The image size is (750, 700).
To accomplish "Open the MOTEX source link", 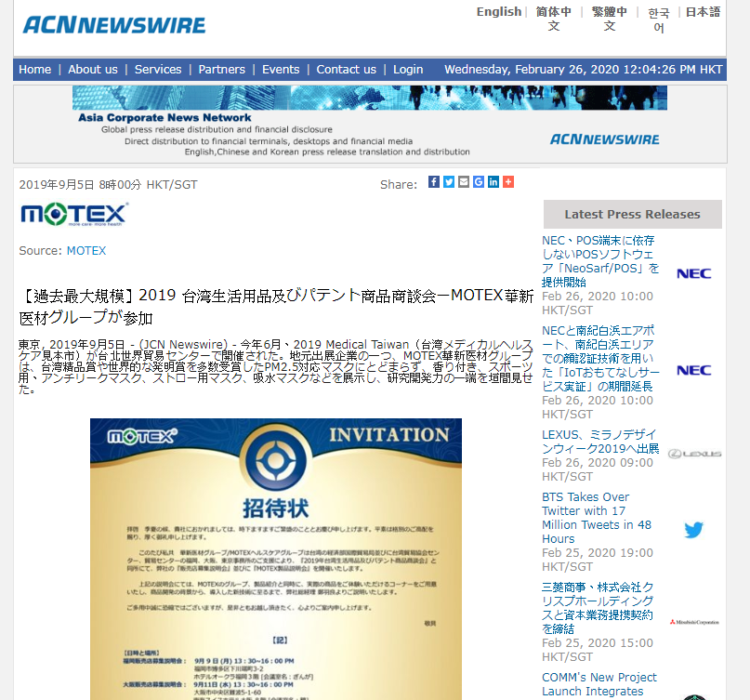I will [x=86, y=251].
